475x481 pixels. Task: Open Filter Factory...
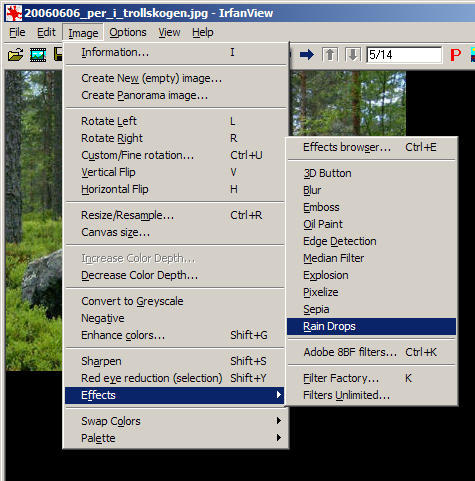372,378
